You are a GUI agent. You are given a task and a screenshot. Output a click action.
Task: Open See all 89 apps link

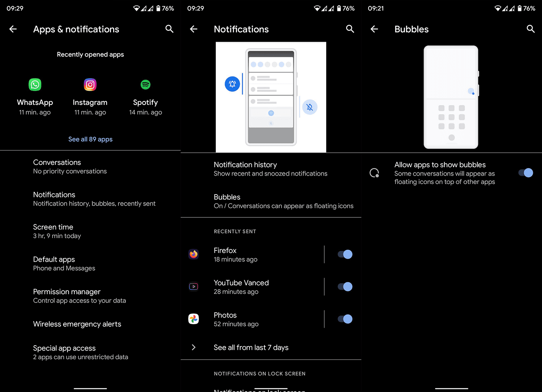[90, 139]
